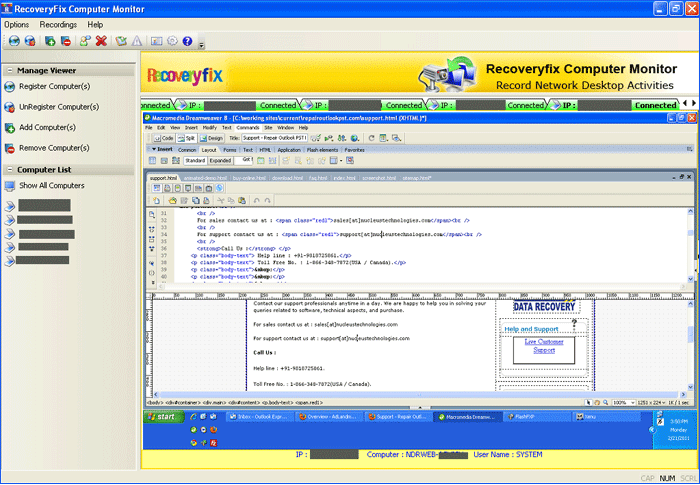
Task: Select the last redacted computer in list
Action: [37, 260]
